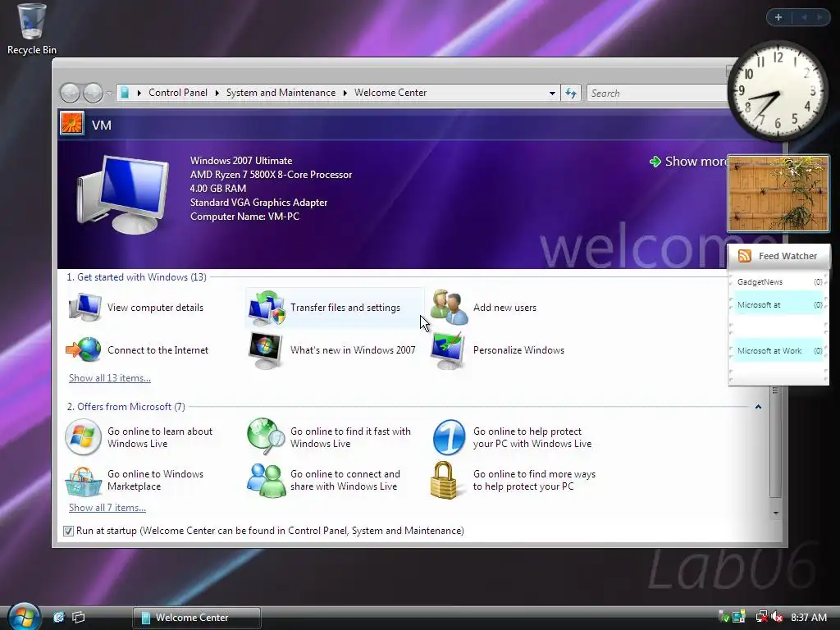Click the Feed Watcher RSS icon
The image size is (840, 630).
pyautogui.click(x=744, y=256)
